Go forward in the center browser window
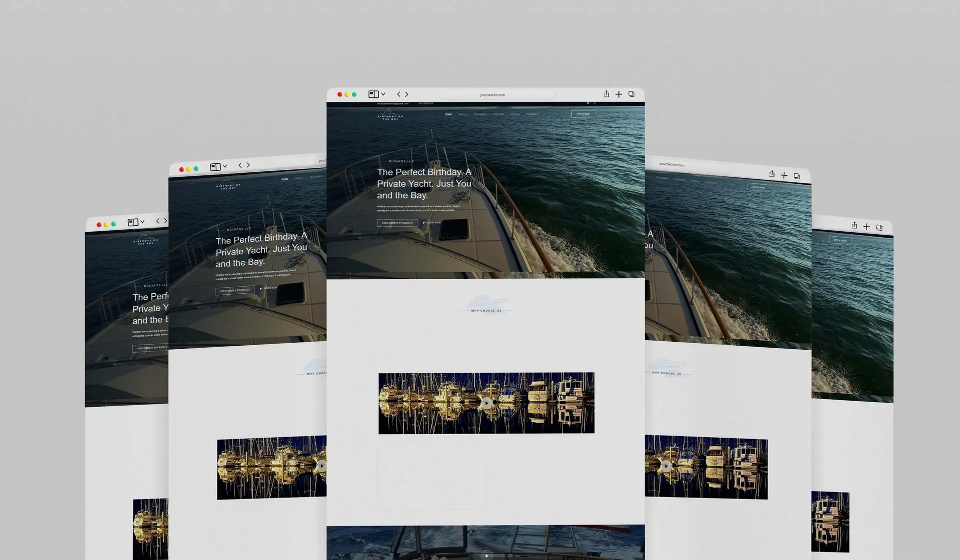The height and width of the screenshot is (560, 960). 407,94
